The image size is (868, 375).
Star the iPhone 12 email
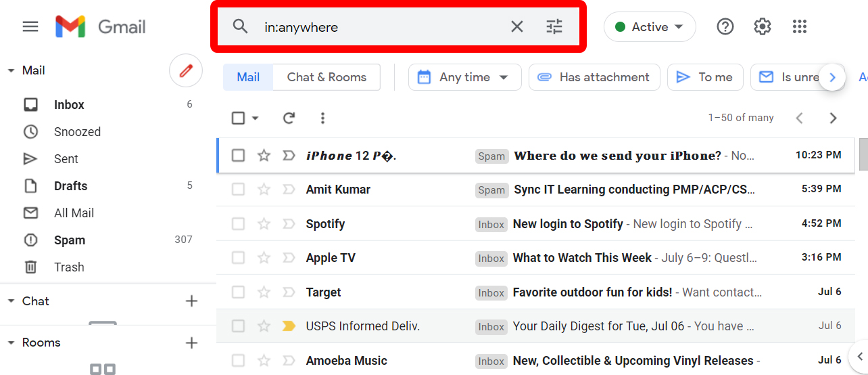coord(264,156)
